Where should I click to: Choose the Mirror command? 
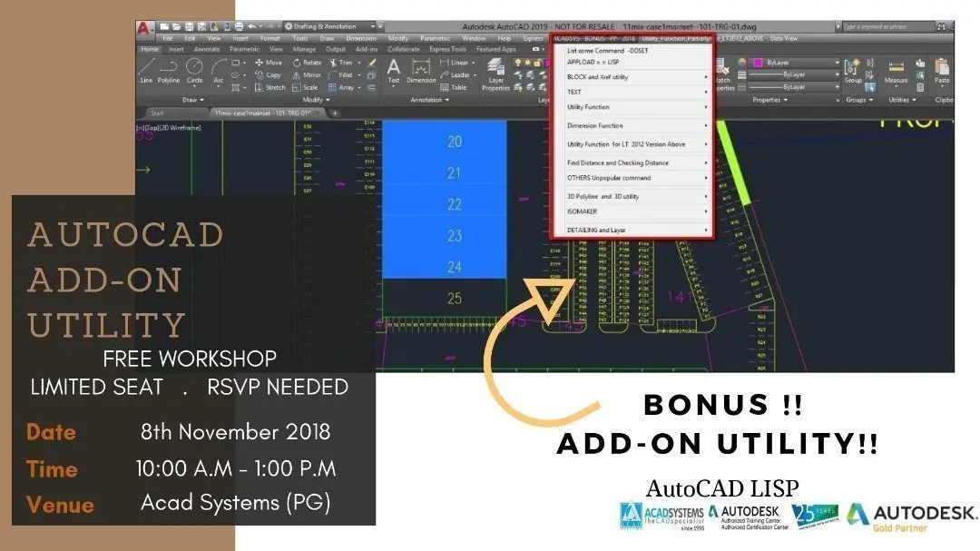coord(307,75)
